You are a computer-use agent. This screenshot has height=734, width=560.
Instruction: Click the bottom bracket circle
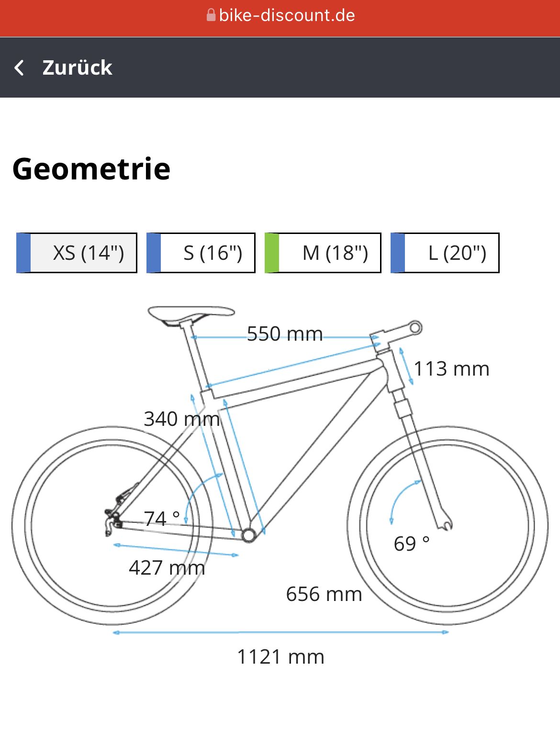tap(248, 534)
